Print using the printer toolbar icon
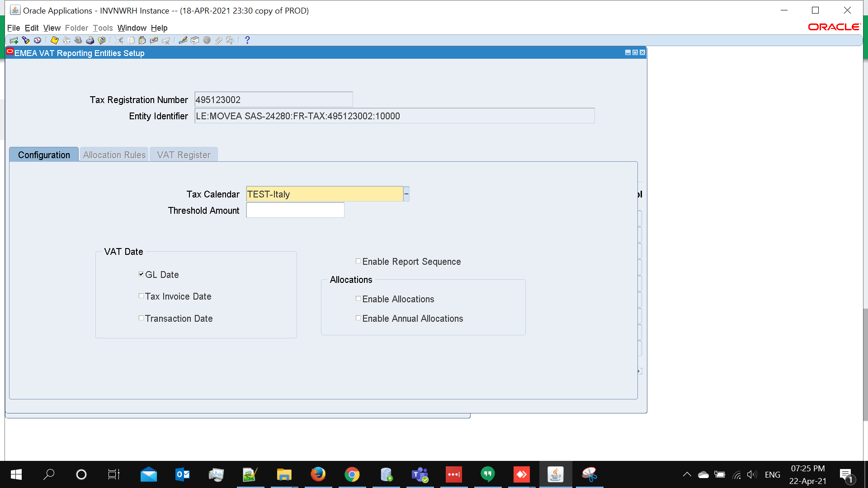Screen dimensions: 868x488 [x=90, y=40]
